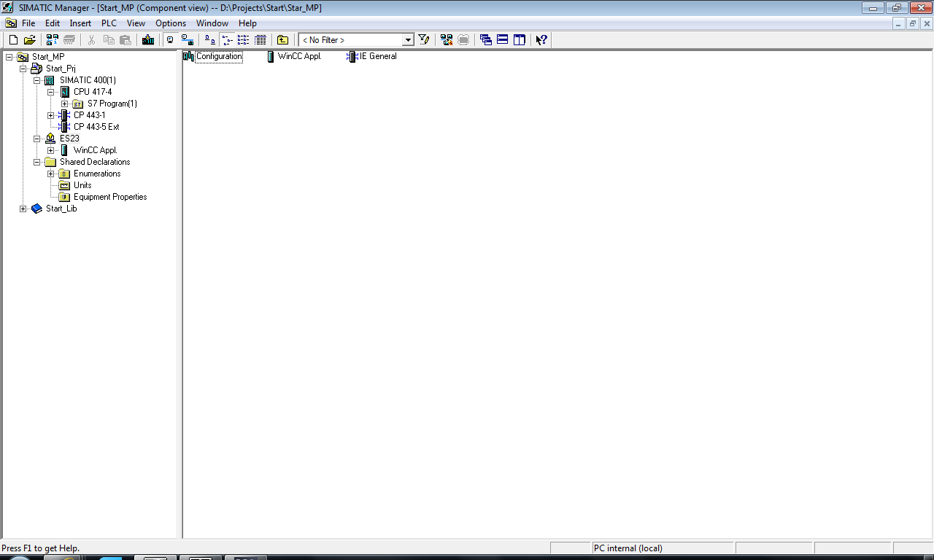Expand the Start_Lib node

tap(23, 209)
